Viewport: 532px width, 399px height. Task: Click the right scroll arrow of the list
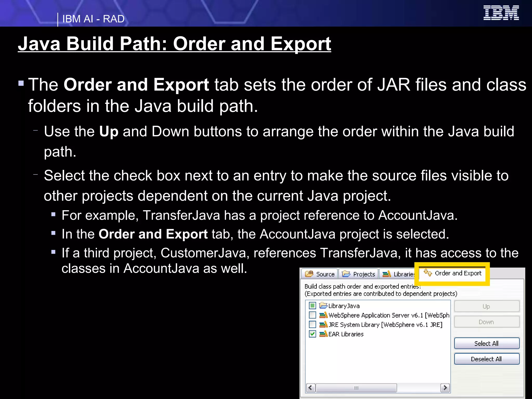point(445,388)
